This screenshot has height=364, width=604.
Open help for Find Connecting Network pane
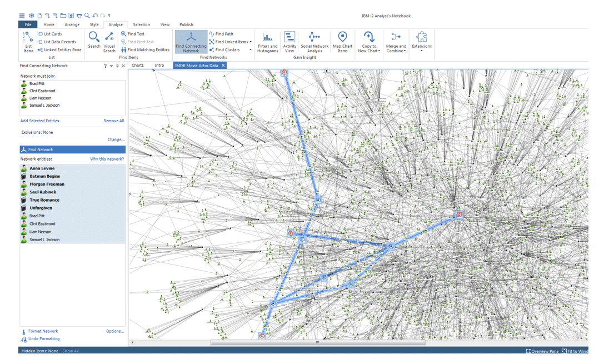(105, 66)
